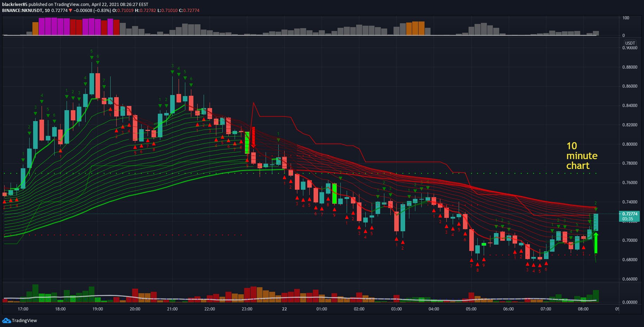Click the 0.68000 price axis label
This screenshot has height=327, width=644.
click(x=630, y=260)
